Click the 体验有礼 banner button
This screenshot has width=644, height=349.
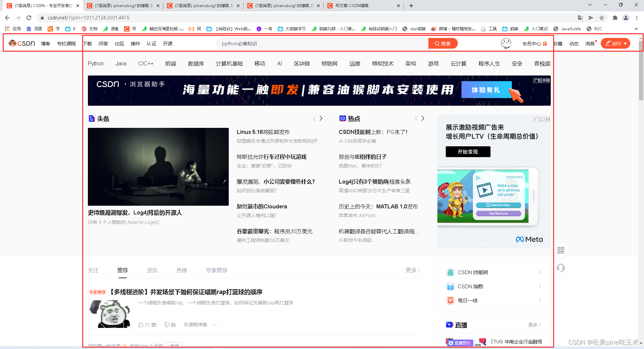coord(486,90)
